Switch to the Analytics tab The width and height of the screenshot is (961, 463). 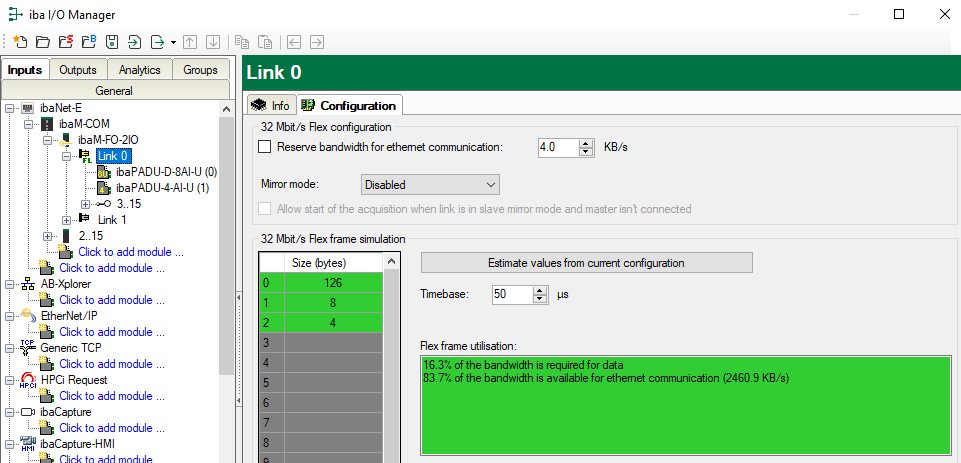[x=140, y=70]
